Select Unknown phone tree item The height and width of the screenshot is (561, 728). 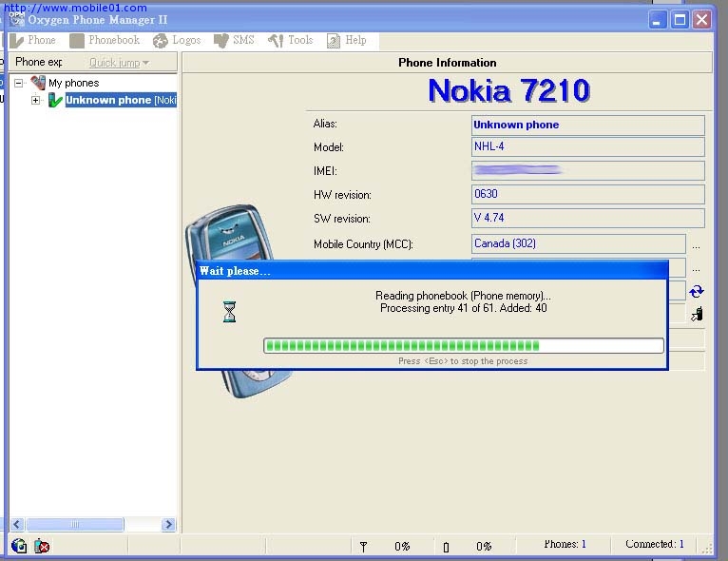121,100
